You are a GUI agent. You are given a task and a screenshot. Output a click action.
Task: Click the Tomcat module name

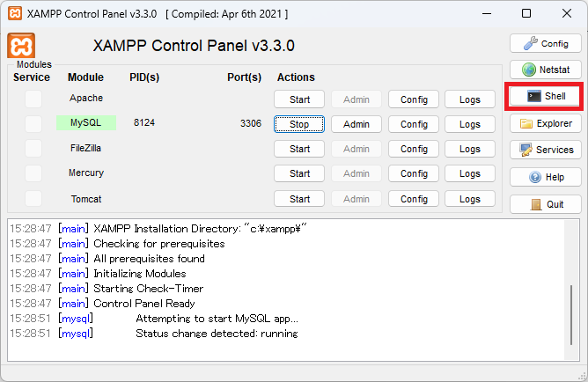click(86, 199)
